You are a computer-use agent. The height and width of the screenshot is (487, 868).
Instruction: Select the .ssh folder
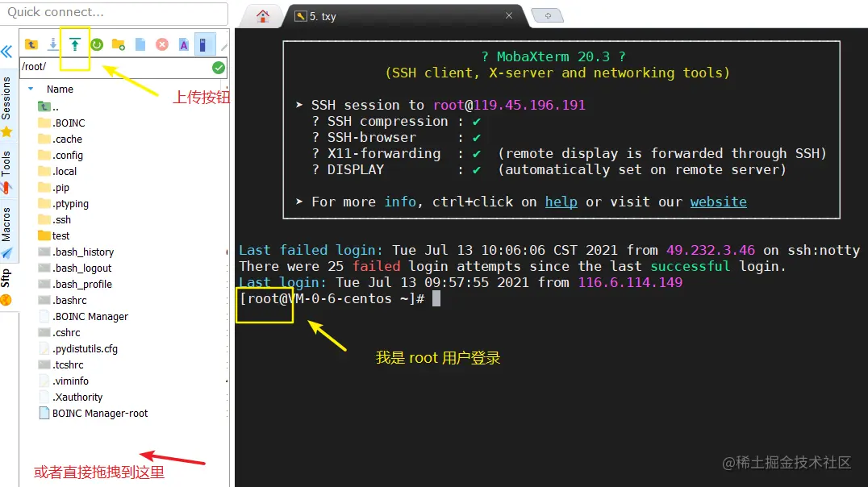54,219
